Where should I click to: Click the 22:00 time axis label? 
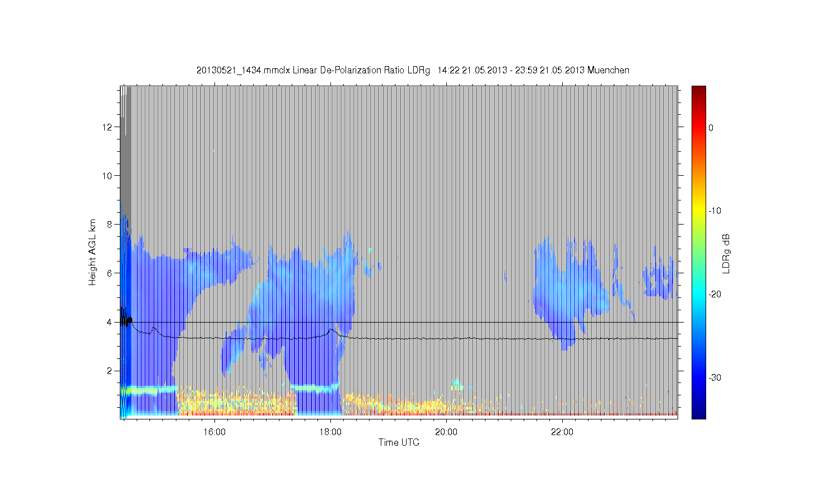pyautogui.click(x=562, y=432)
